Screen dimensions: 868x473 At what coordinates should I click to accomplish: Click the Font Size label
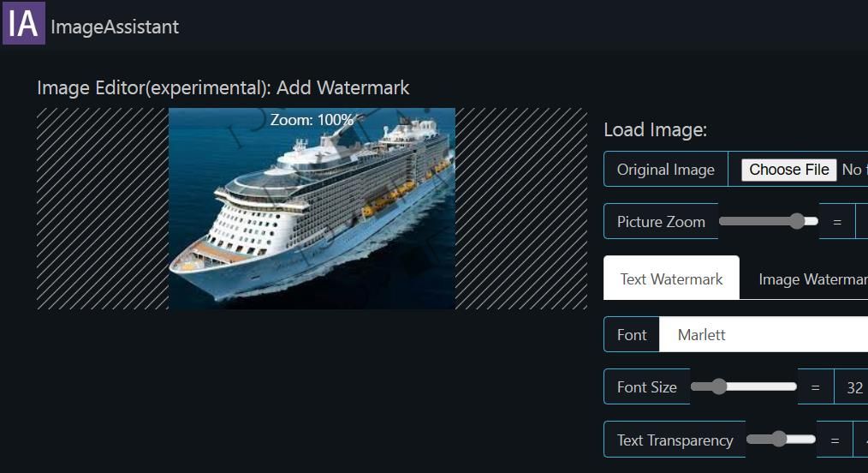pyautogui.click(x=646, y=387)
